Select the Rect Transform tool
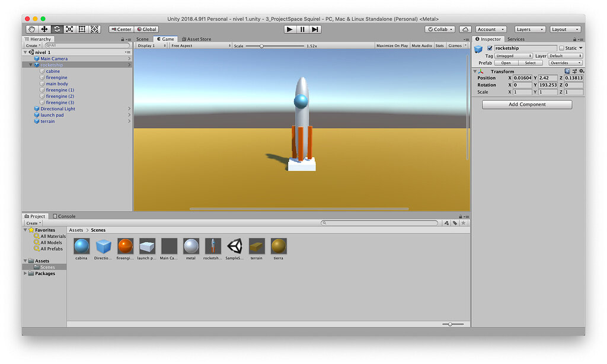 (x=84, y=28)
